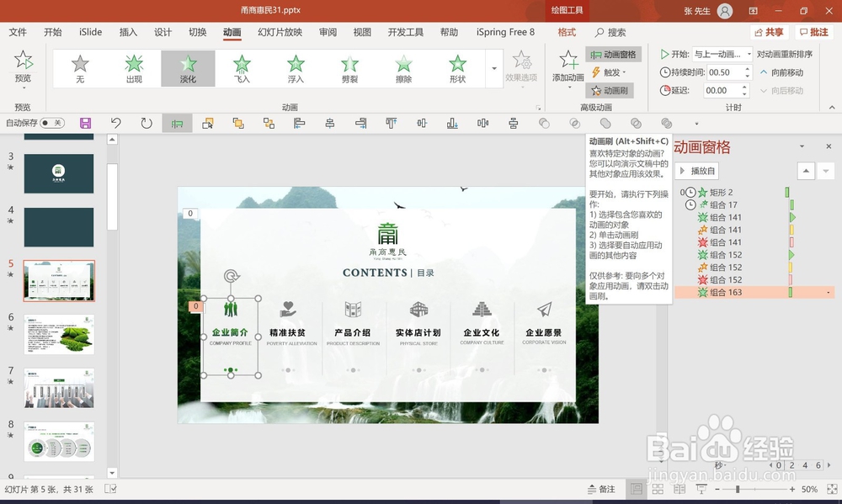This screenshot has width=842, height=504.
Task: Move animation up with pane up arrow
Action: click(806, 171)
